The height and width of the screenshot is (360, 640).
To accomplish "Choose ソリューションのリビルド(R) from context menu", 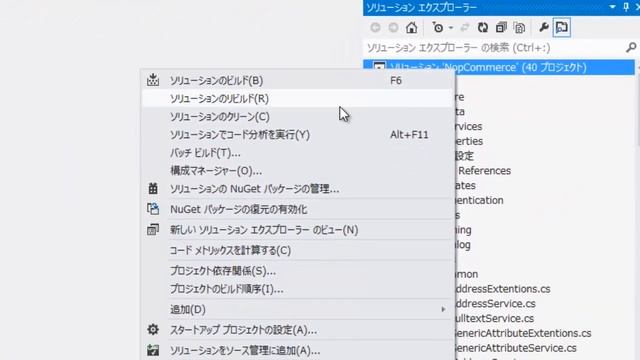I will (298, 98).
